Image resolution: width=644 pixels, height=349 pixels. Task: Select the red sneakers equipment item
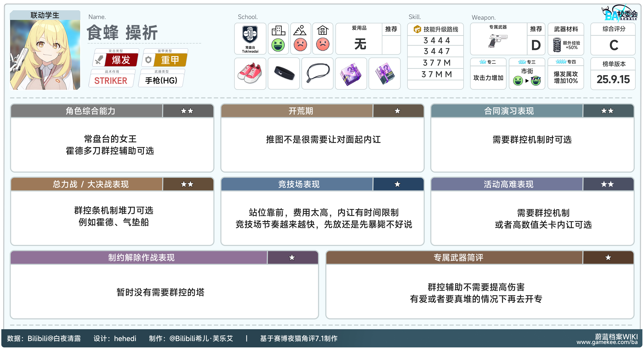pyautogui.click(x=250, y=73)
